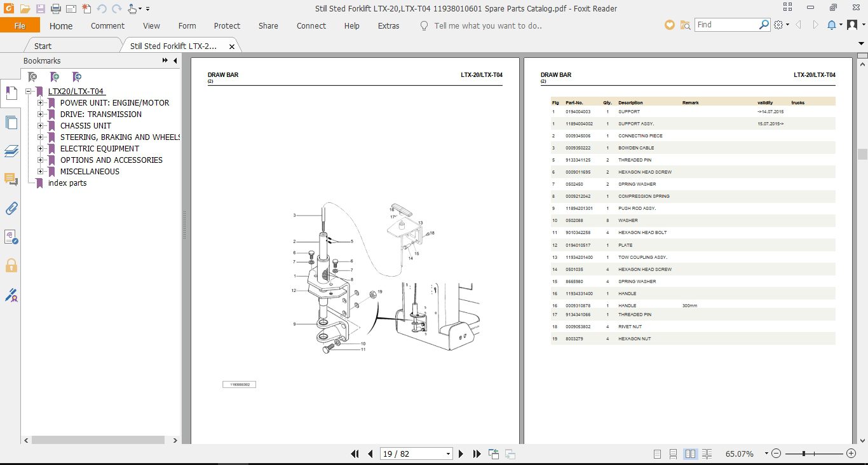868x465 pixels.
Task: Open the File menu
Action: pyautogui.click(x=20, y=25)
